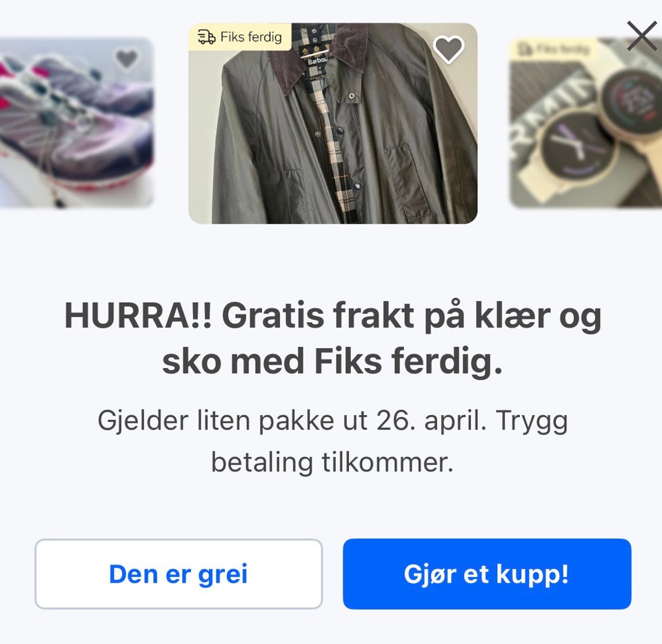
Task: Dismiss with the Den er grei button
Action: 179,574
